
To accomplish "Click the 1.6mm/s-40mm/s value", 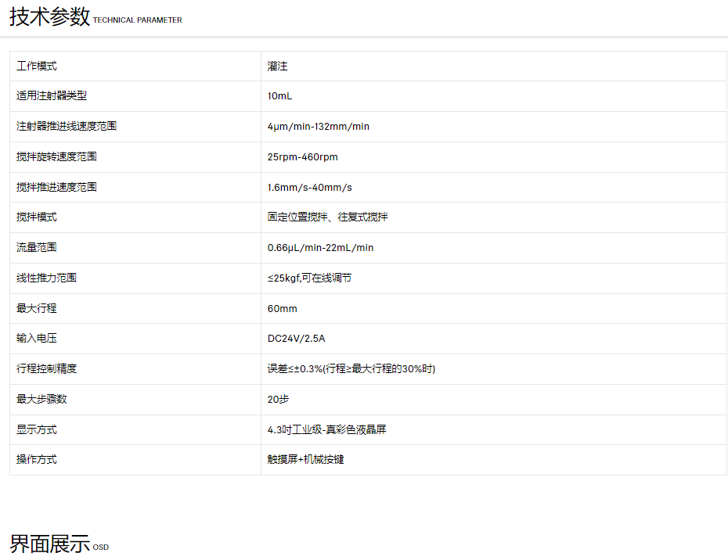I will click(x=309, y=187).
